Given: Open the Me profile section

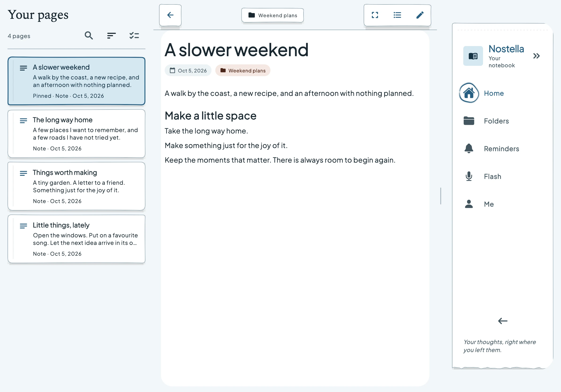Looking at the screenshot, I should tap(503, 204).
